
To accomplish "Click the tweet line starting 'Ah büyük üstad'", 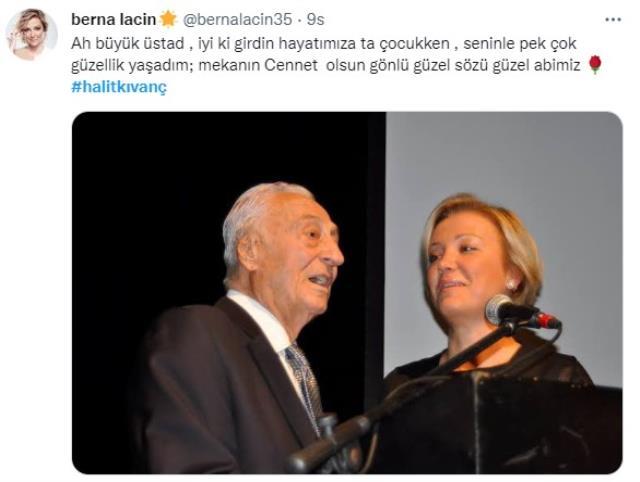I will [x=324, y=43].
